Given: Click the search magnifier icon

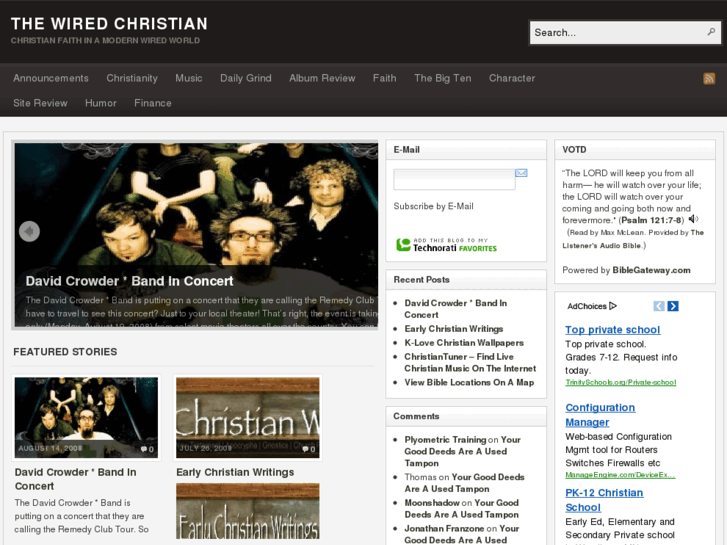Looking at the screenshot, I should (x=711, y=32).
